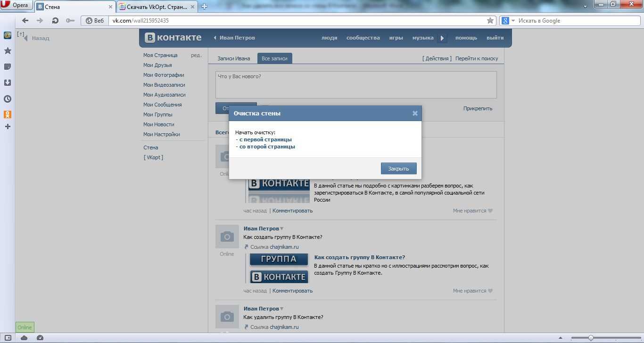Image resolution: width=644 pixels, height=343 pixels.
Task: Open the closed tabs dropdown arrow
Action: pos(585,6)
